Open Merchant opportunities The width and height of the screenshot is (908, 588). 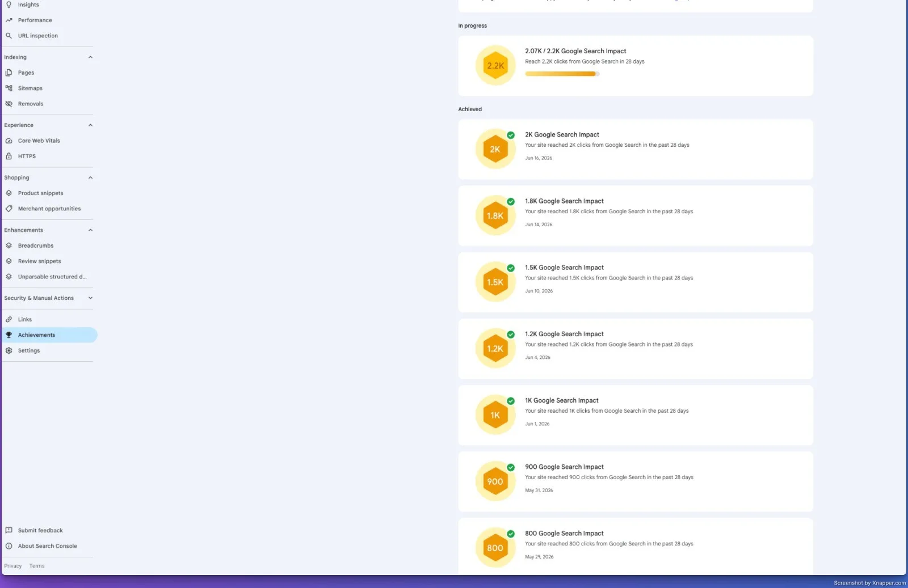[49, 209]
